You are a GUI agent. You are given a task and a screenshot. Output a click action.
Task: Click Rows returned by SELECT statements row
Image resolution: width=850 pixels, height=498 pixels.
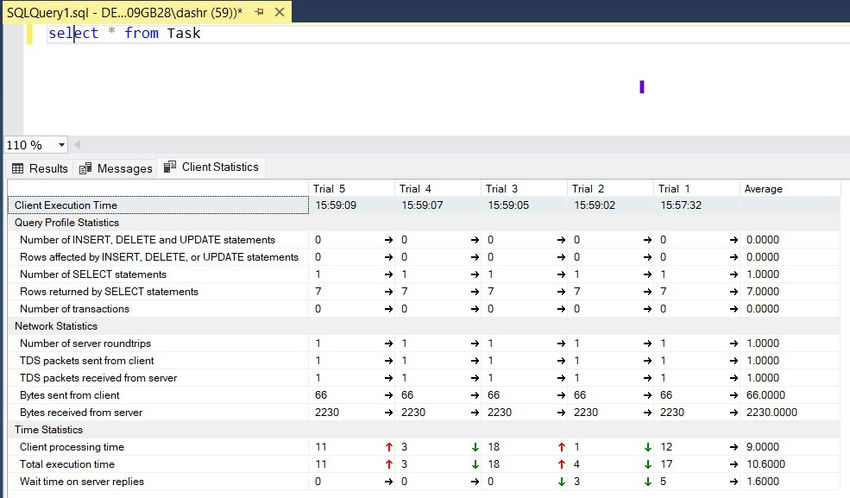pyautogui.click(x=109, y=291)
